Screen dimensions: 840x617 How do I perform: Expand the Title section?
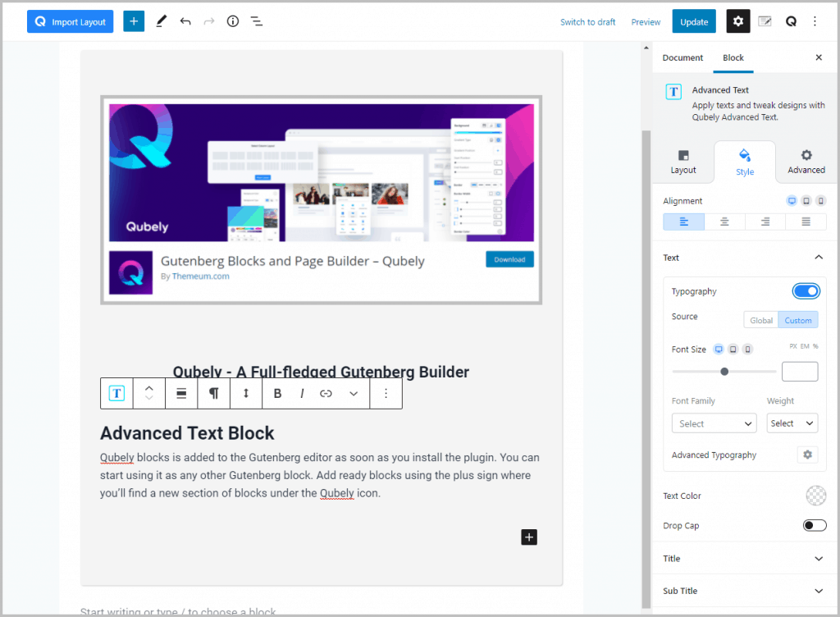click(744, 559)
